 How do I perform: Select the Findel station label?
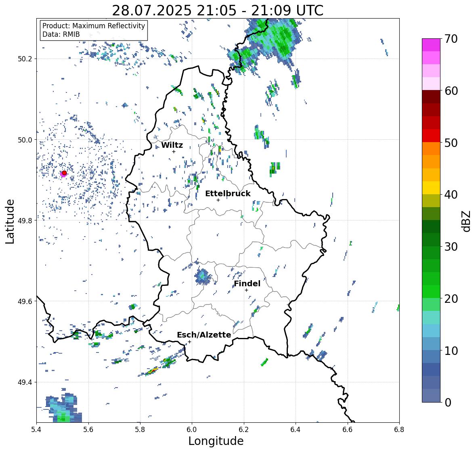coord(247,283)
